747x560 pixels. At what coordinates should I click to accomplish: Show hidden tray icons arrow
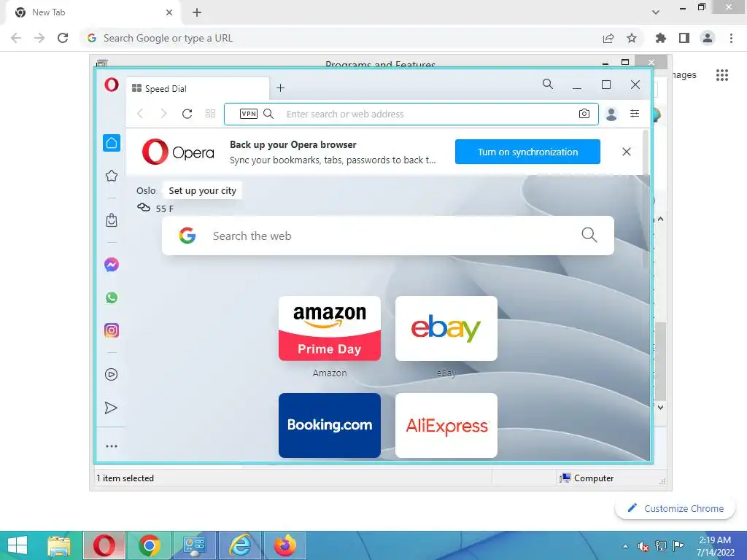(x=625, y=546)
